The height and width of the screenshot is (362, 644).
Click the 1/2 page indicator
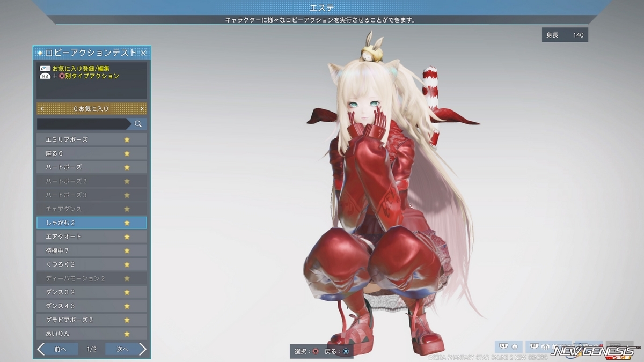tap(92, 349)
